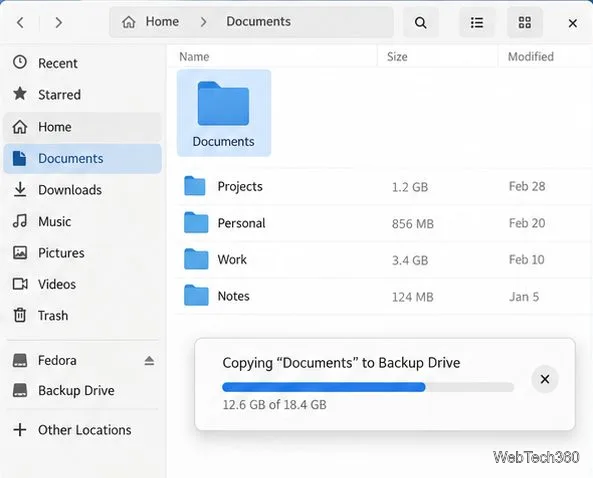This screenshot has width=593, height=478.
Task: Click the Feb 10 modified date
Action: [x=526, y=259]
